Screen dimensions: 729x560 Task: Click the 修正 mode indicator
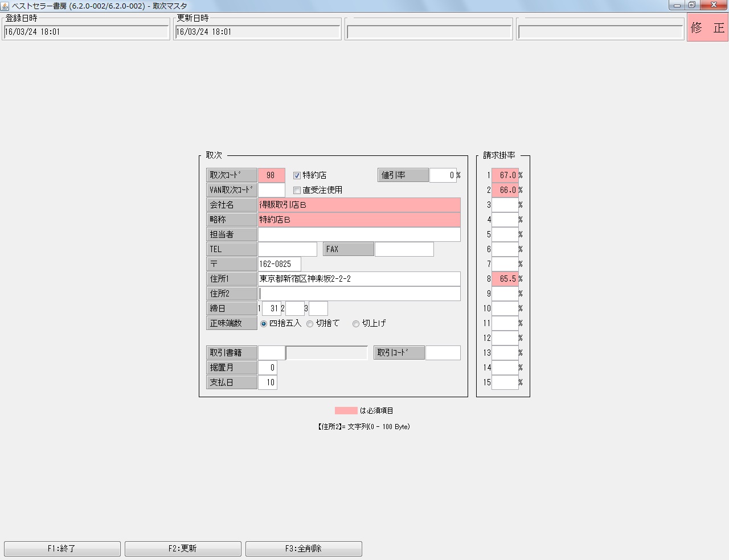point(707,27)
